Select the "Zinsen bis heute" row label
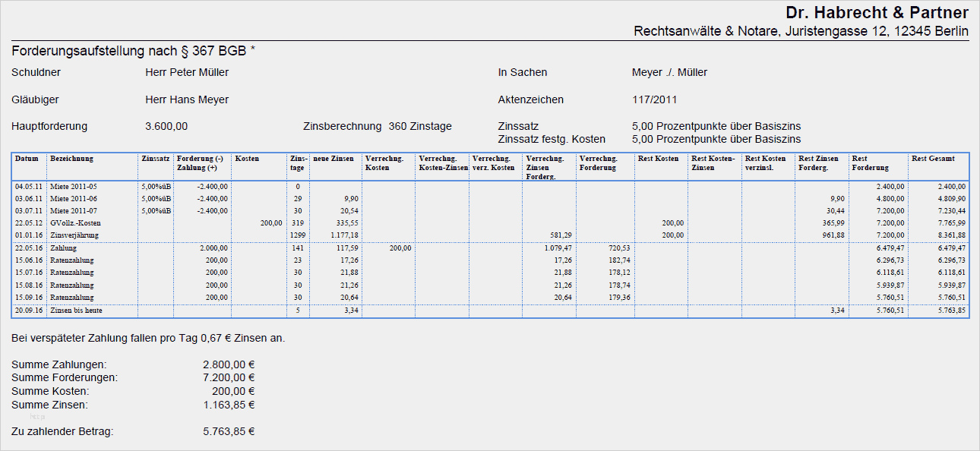Screen dimensions: 980x451 click(x=76, y=310)
